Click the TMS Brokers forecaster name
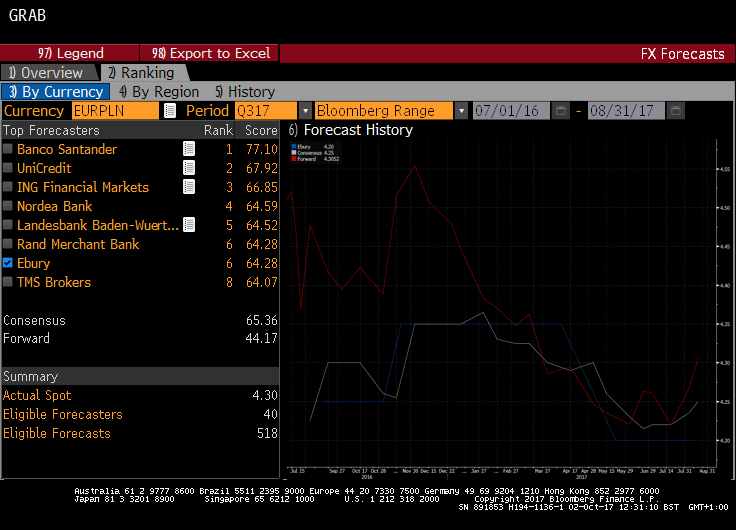Viewport: 736px width, 530px height. (x=54, y=282)
